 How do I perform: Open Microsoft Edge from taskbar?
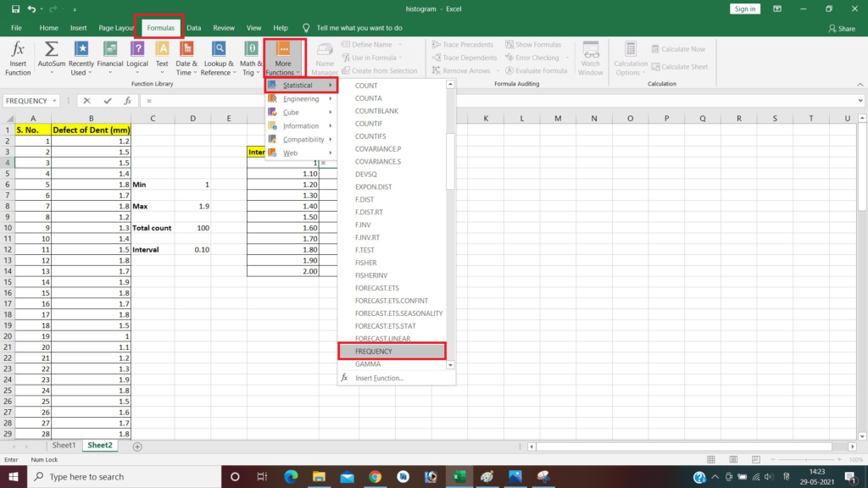(291, 476)
